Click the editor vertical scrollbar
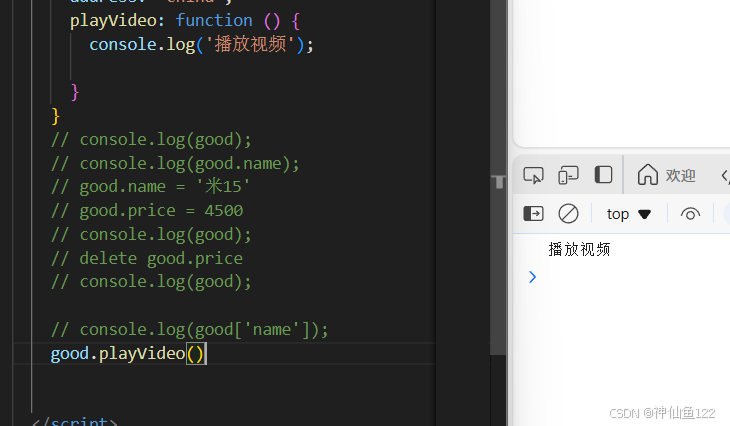This screenshot has width=730, height=426. tap(498, 177)
